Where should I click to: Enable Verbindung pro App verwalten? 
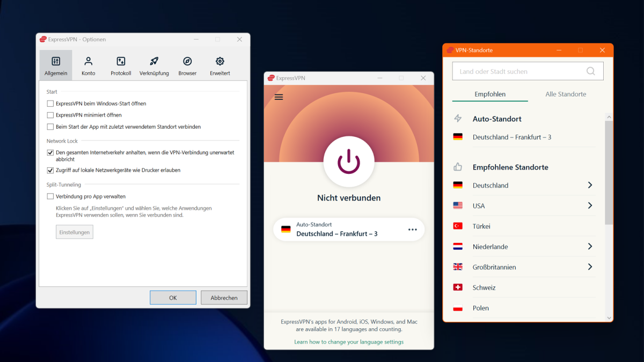tap(50, 196)
